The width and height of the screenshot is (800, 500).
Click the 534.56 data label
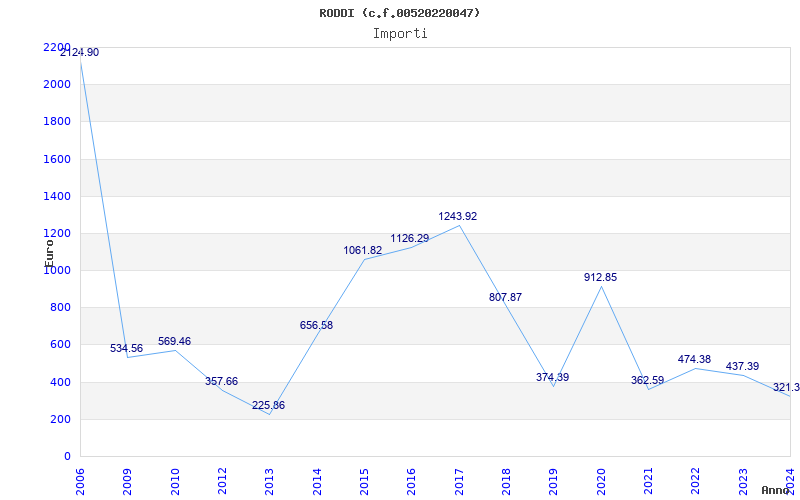(x=127, y=348)
